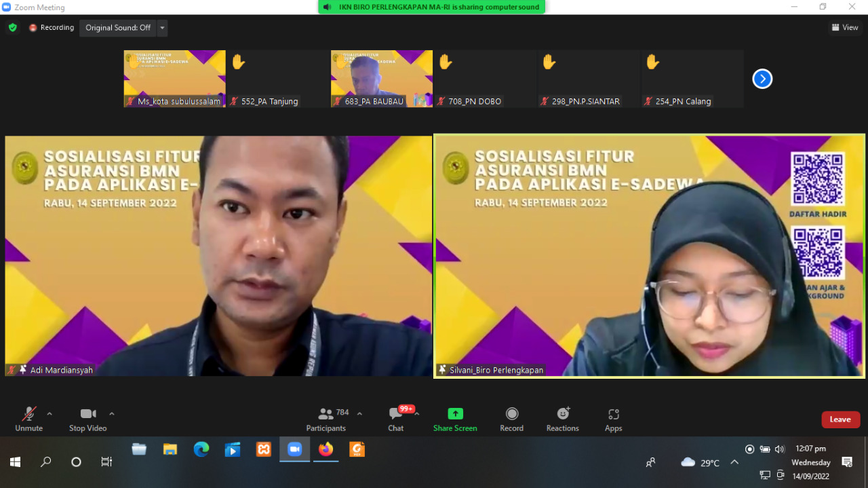Unmute the microphone
The height and width of the screenshot is (488, 868).
tap(28, 418)
